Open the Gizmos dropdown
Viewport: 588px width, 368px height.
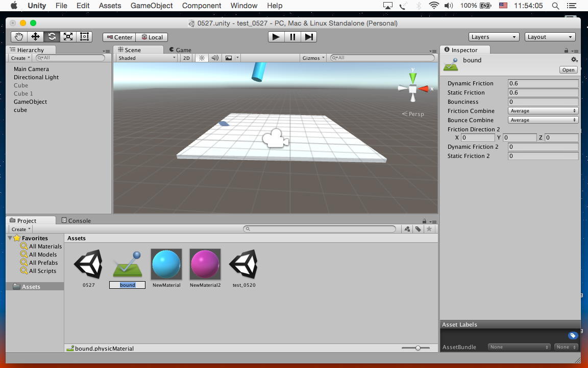click(x=313, y=58)
